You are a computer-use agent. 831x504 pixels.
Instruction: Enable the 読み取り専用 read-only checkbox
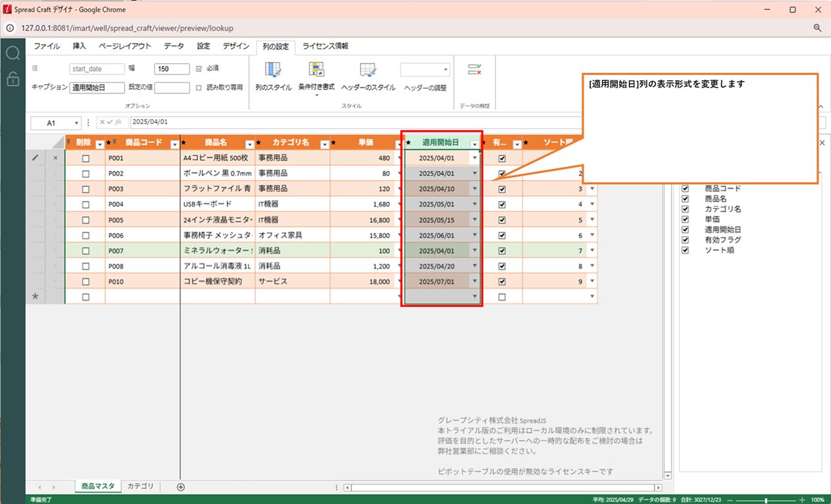[x=199, y=88]
